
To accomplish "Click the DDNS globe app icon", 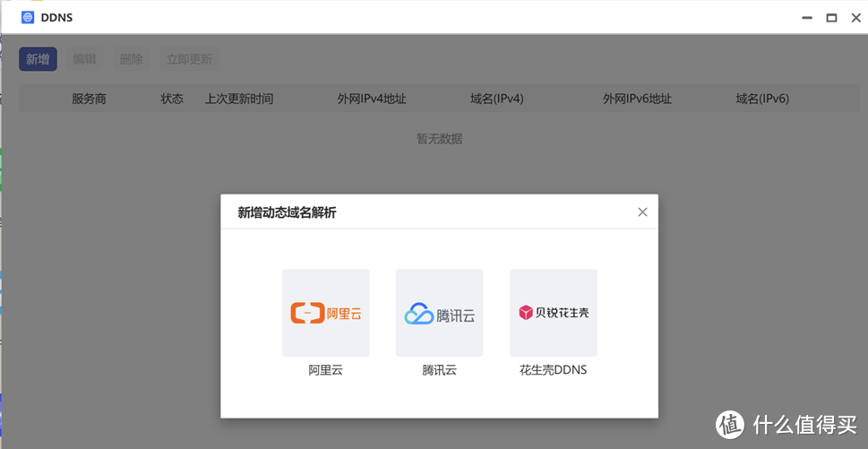I will [x=28, y=18].
